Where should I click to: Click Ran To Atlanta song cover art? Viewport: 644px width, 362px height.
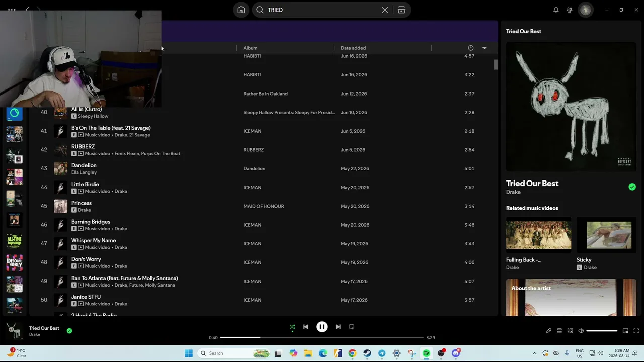[x=60, y=281]
